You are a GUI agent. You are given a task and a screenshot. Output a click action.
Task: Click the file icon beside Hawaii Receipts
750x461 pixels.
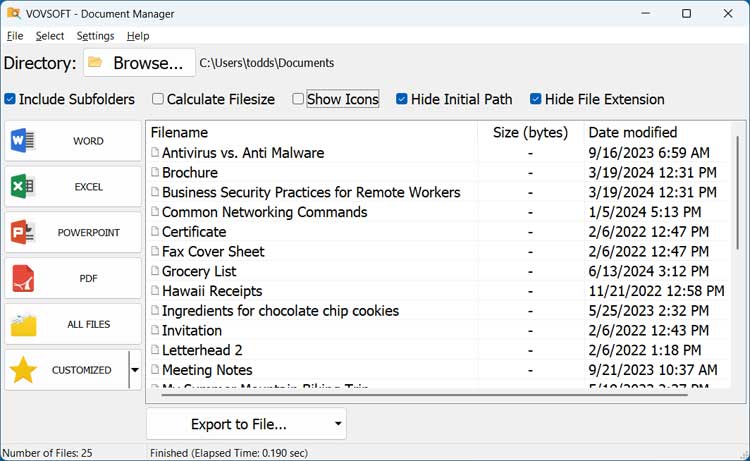click(155, 291)
